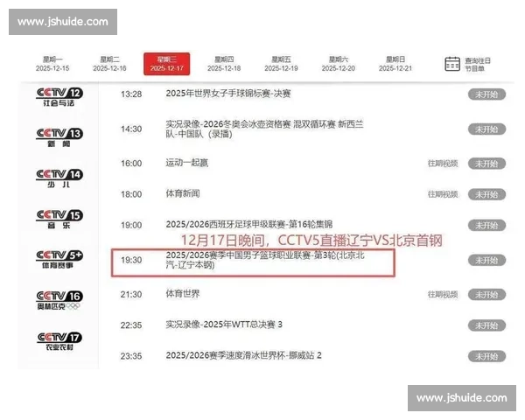Go to 星期四 2025-12-18 tab

click(x=224, y=64)
